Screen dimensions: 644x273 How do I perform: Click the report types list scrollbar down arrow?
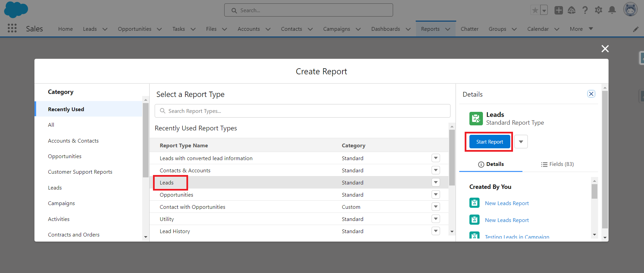(x=452, y=231)
